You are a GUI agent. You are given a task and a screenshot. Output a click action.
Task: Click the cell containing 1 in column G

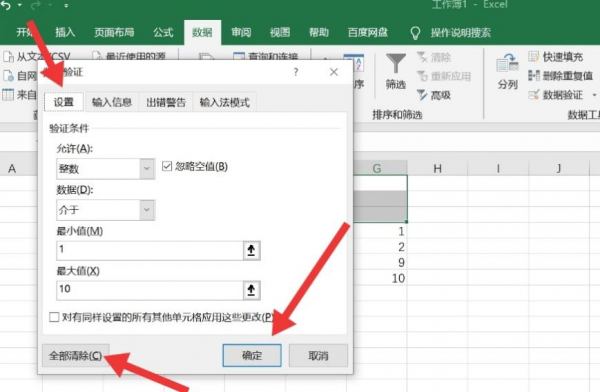pyautogui.click(x=380, y=231)
